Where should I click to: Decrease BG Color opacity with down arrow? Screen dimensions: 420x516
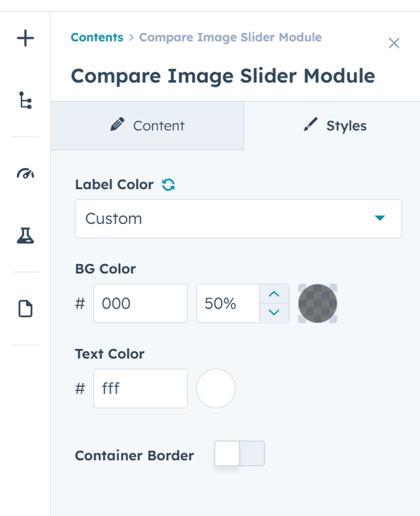point(274,312)
